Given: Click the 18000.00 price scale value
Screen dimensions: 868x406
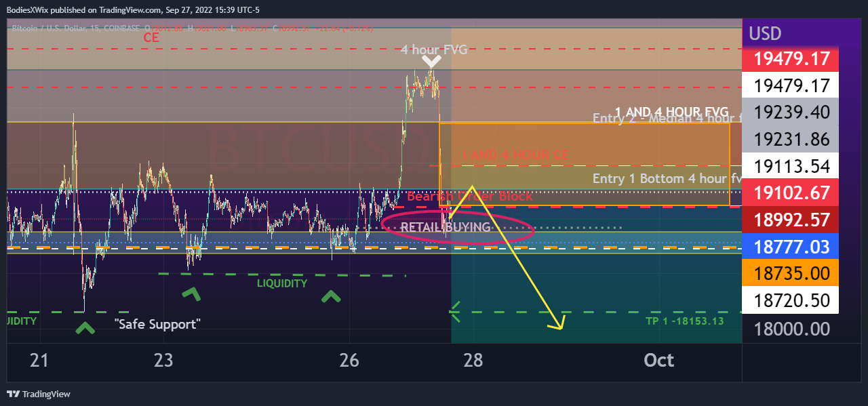Looking at the screenshot, I should (x=791, y=329).
